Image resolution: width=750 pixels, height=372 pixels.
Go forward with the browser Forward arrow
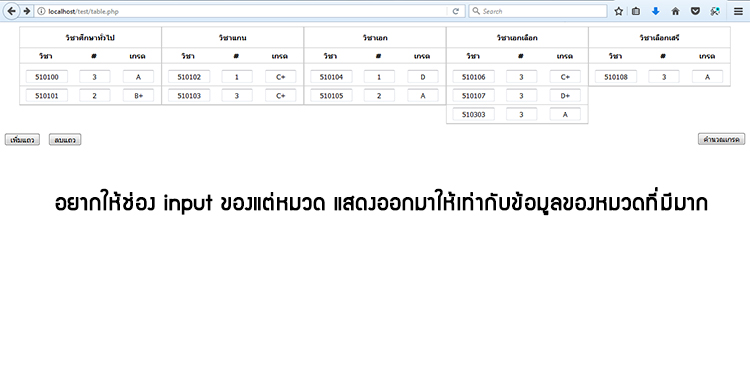click(26, 11)
